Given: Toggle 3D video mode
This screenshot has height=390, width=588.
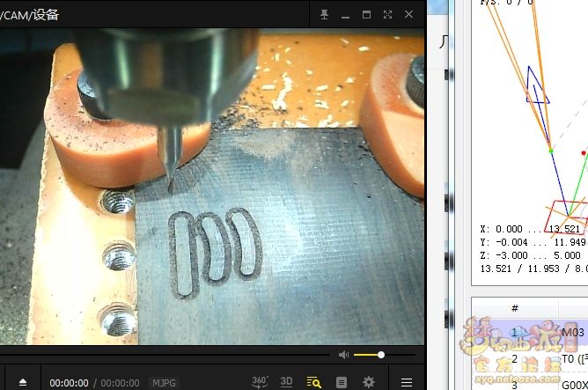Looking at the screenshot, I should point(286,382).
